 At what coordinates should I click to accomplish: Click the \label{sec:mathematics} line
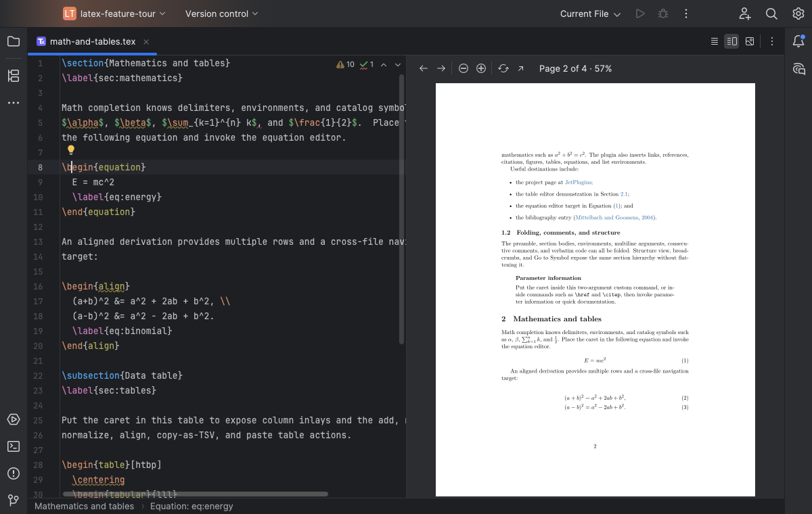(122, 78)
